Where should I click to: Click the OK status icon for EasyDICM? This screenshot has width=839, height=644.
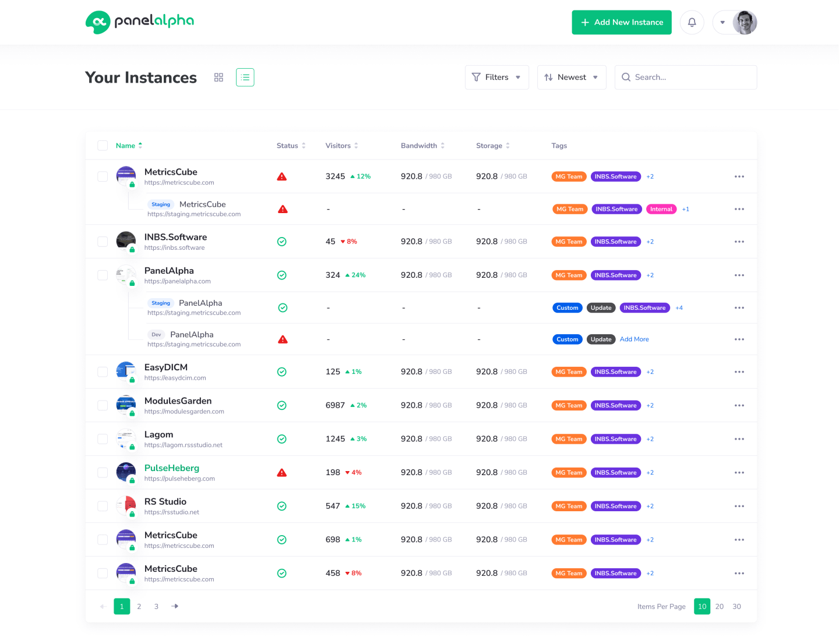click(x=282, y=372)
